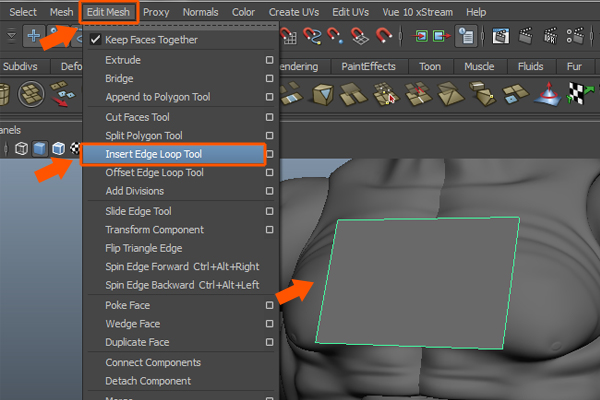This screenshot has height=400, width=600.
Task: Open the Slide Edge Tool option box
Action: pyautogui.click(x=269, y=211)
